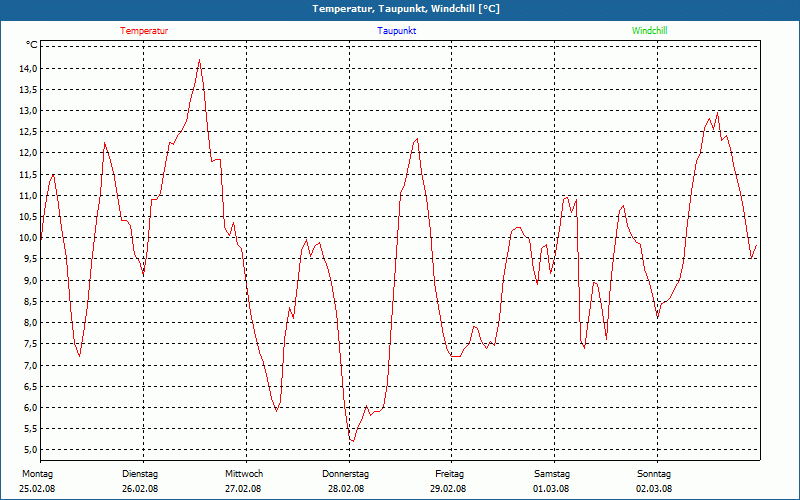The width and height of the screenshot is (800, 500).
Task: Click the 9,5 y-axis value
Action: (31, 259)
